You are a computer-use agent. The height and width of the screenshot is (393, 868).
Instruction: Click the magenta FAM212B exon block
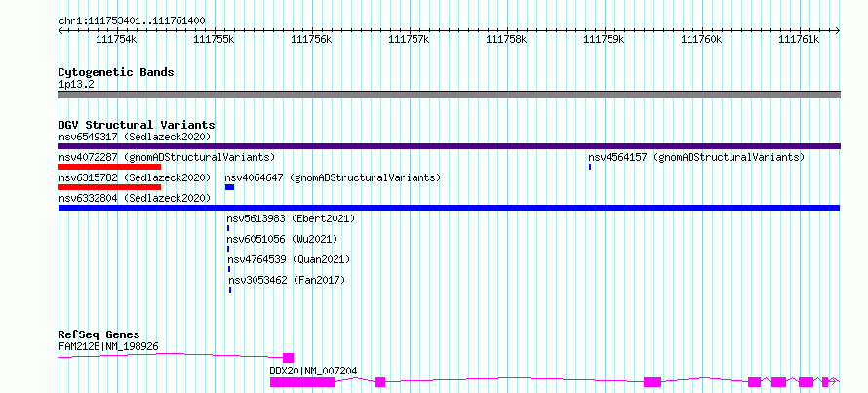pos(288,358)
